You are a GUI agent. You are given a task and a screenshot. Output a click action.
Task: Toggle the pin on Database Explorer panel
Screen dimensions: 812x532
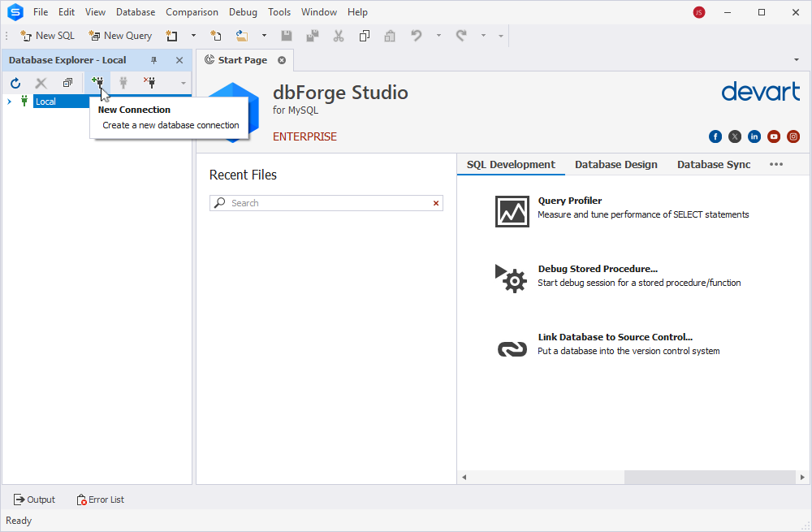click(153, 60)
